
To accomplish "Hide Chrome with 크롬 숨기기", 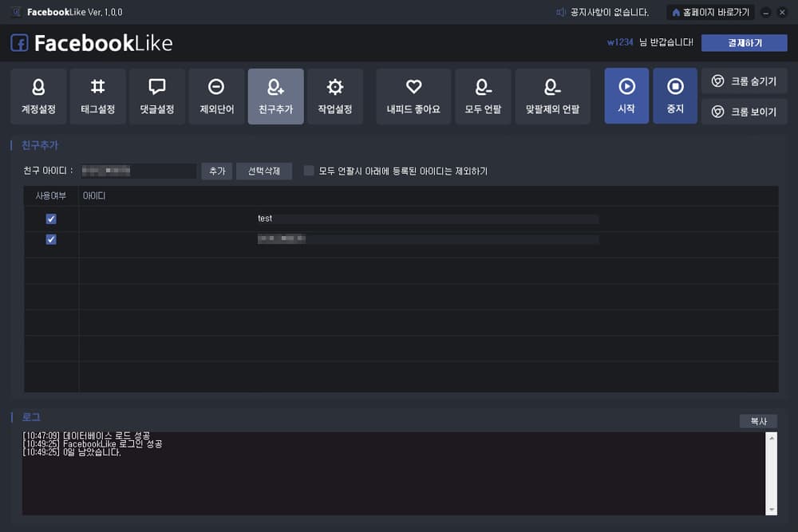I will pos(744,81).
